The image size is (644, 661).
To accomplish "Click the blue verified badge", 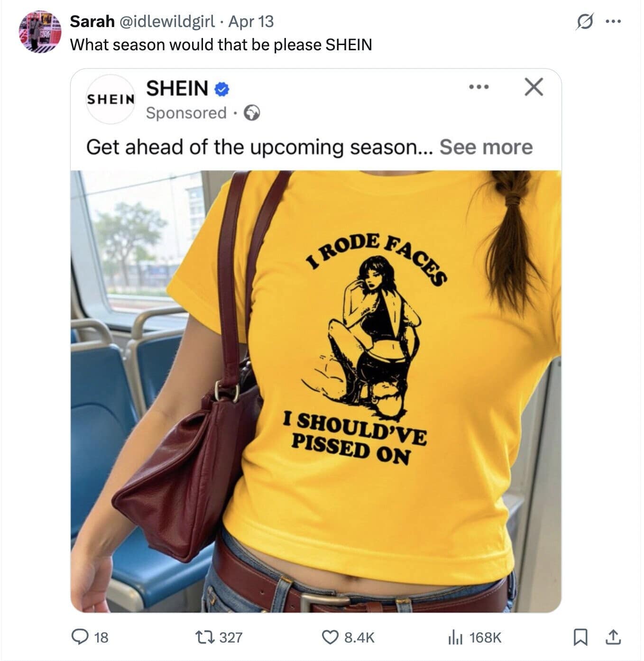I will [221, 89].
